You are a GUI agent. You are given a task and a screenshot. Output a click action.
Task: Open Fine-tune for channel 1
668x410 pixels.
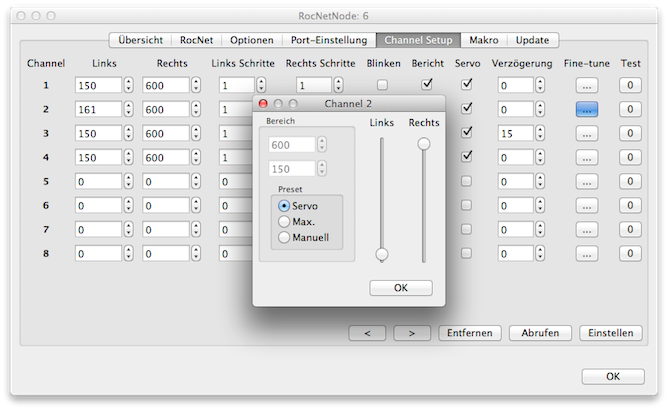[x=586, y=85]
